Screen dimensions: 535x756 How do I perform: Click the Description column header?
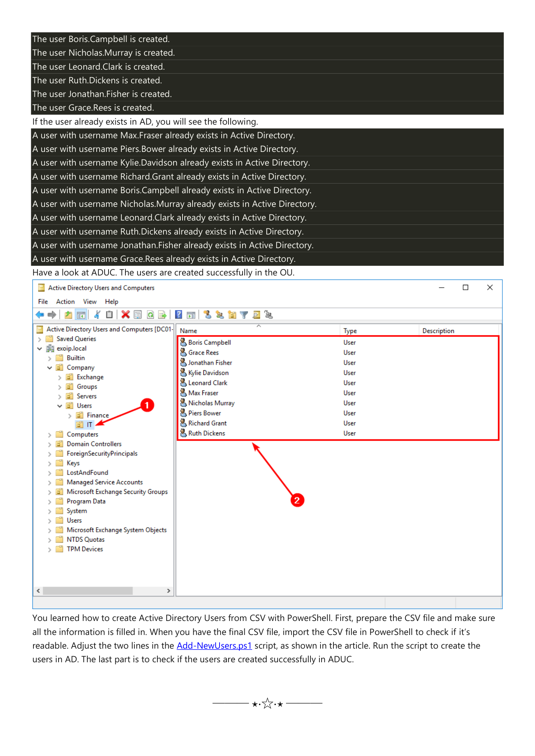(x=459, y=330)
